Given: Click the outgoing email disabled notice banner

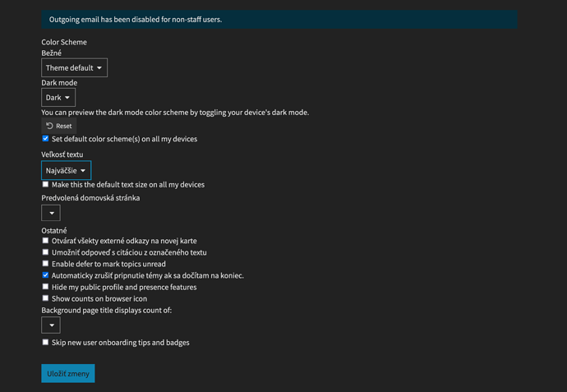Looking at the screenshot, I should (x=279, y=20).
